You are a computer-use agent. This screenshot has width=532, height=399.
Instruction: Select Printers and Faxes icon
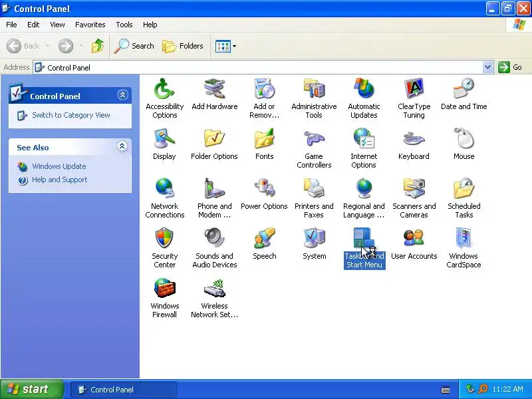pos(314,188)
